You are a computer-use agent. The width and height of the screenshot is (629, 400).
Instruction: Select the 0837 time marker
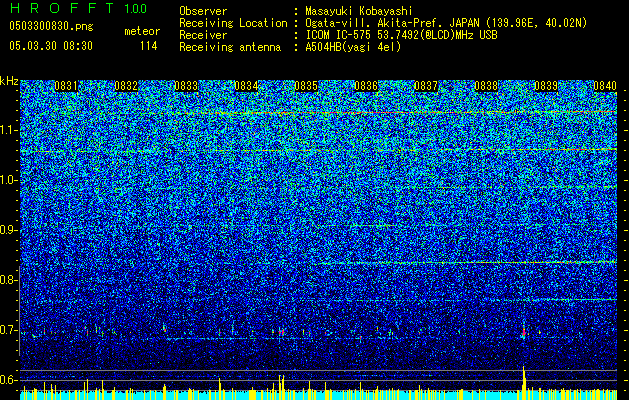point(426,86)
